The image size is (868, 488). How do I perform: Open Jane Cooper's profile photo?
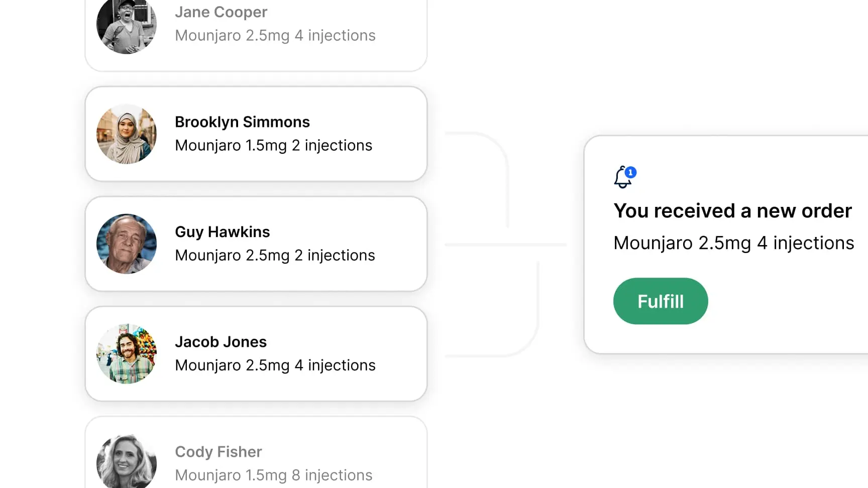[127, 25]
